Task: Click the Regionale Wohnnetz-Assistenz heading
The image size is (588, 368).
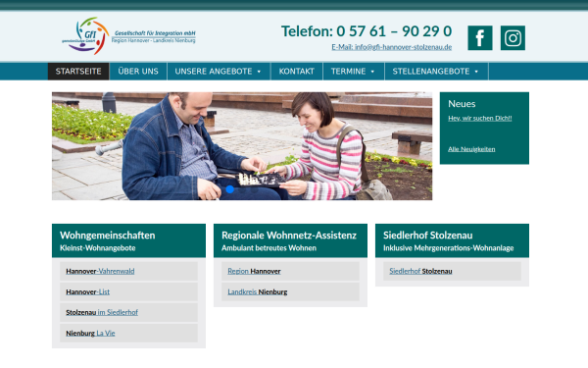Action: (x=289, y=236)
